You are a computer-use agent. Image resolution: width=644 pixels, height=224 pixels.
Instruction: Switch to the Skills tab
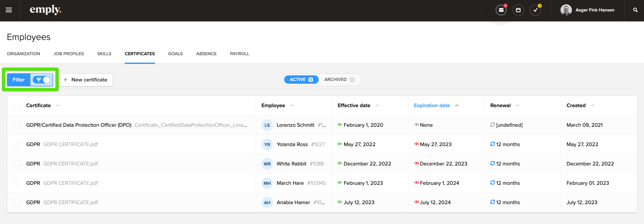point(104,54)
